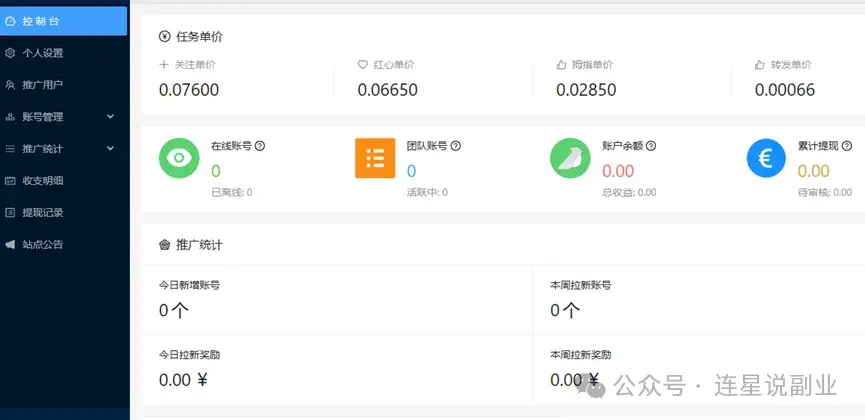Click the green bird icon for 账户余额
Viewport: 865px width, 420px height.
tap(570, 158)
